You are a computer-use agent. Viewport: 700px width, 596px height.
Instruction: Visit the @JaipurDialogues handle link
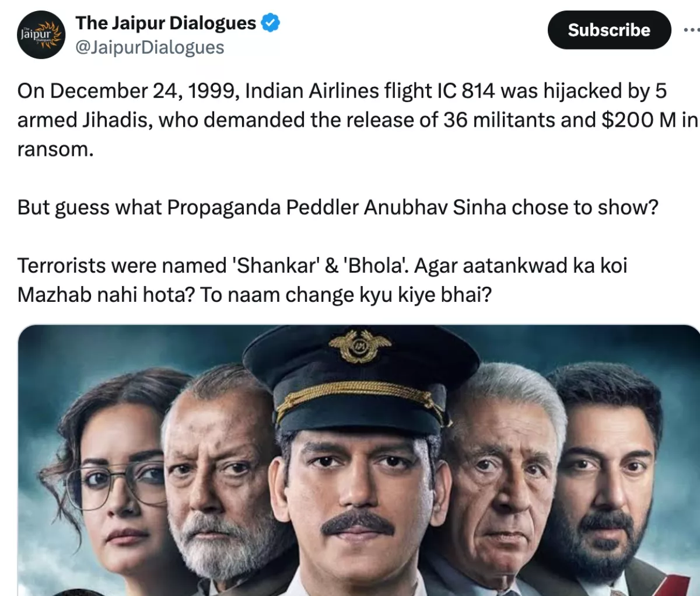click(150, 47)
